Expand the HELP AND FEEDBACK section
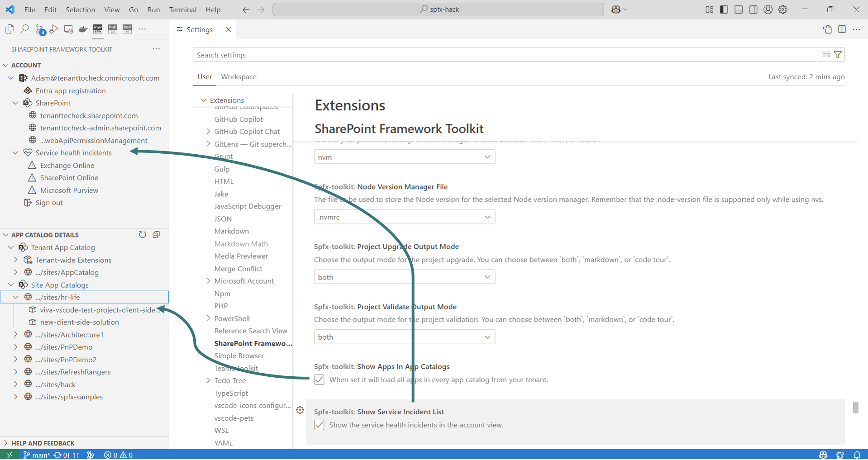Screen dimensions: 868x460 tap(6, 443)
